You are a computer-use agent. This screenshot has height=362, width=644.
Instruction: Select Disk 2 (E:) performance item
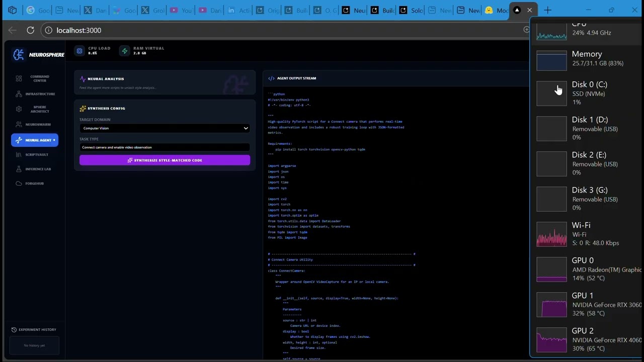click(587, 164)
